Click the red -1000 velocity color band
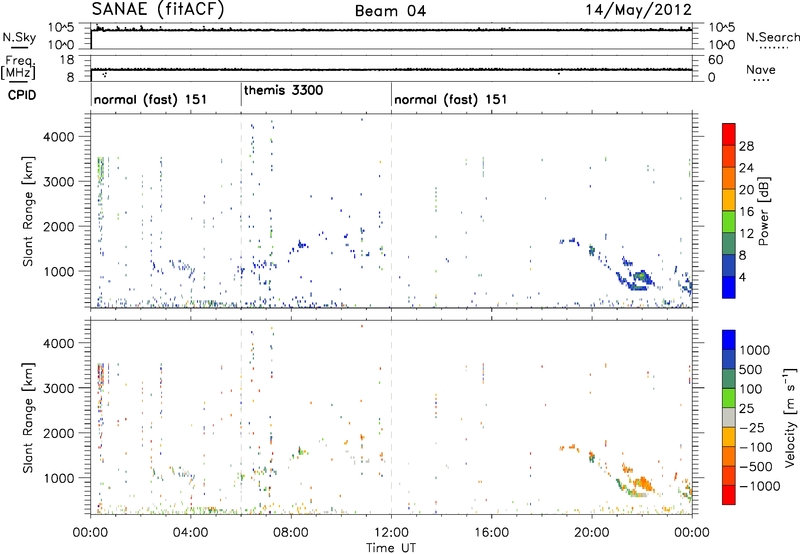800x554 pixels. click(729, 495)
